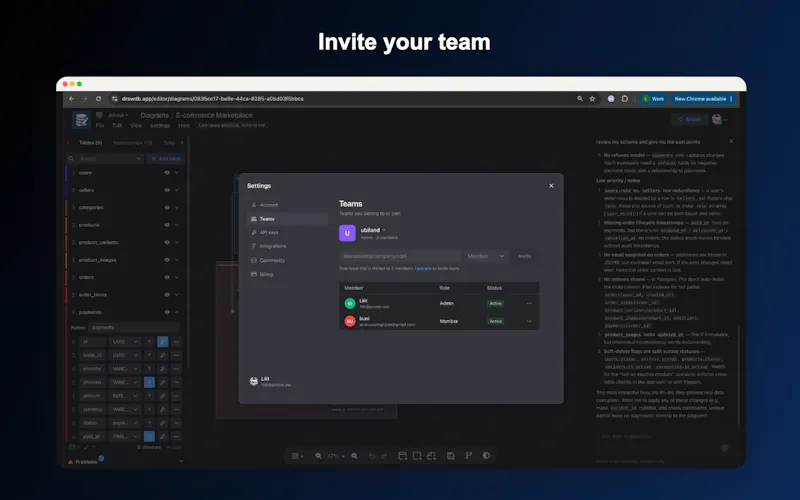Screen dimensions: 800x500
Task: Click the Share button
Action: 689,119
